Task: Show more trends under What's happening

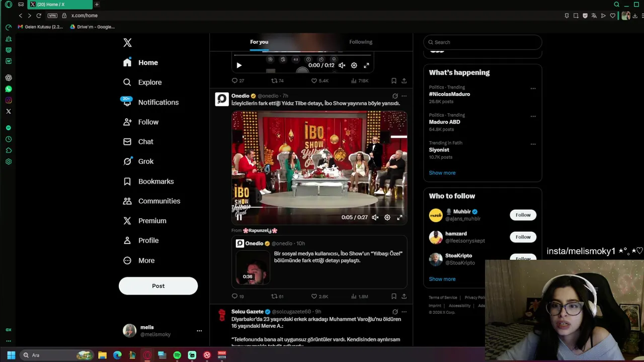Action: 442,173
